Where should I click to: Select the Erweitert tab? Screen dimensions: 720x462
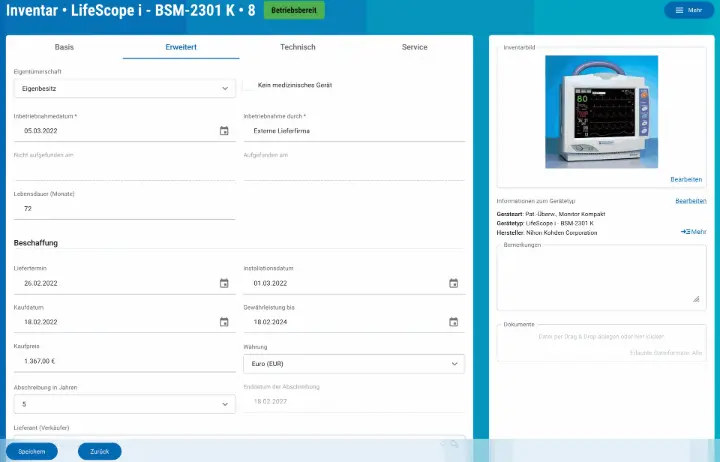coord(181,47)
